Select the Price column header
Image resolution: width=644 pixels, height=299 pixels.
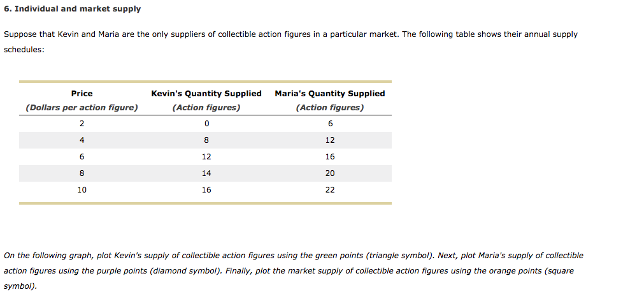[x=82, y=93]
